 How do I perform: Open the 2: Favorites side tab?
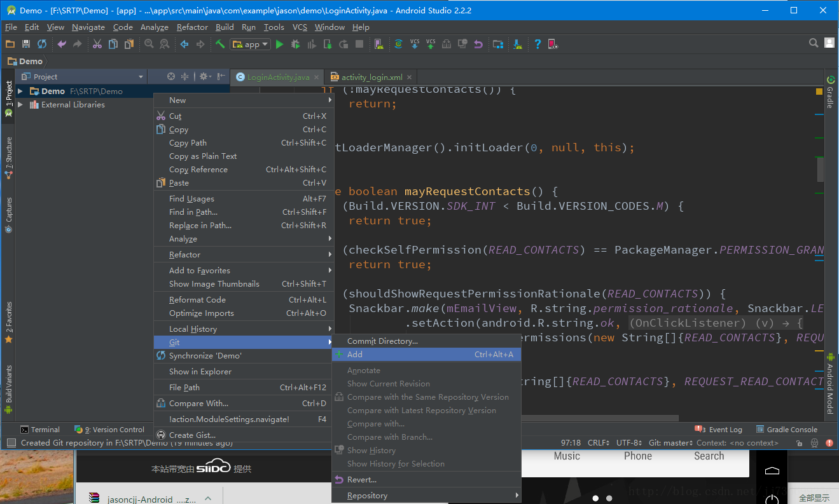click(x=8, y=322)
